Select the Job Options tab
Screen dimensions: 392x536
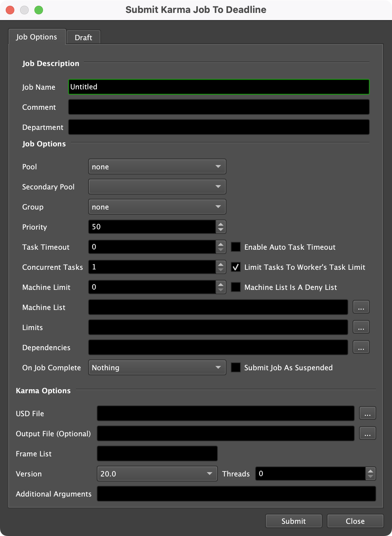(x=37, y=37)
